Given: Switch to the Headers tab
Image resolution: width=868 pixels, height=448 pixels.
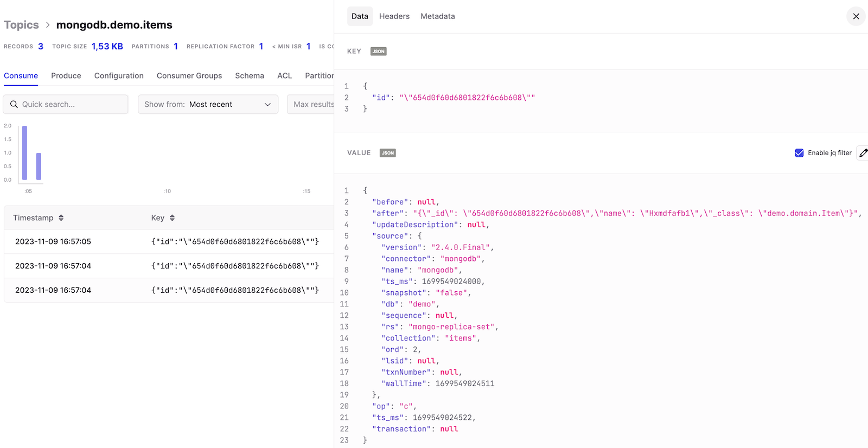Looking at the screenshot, I should pos(394,16).
